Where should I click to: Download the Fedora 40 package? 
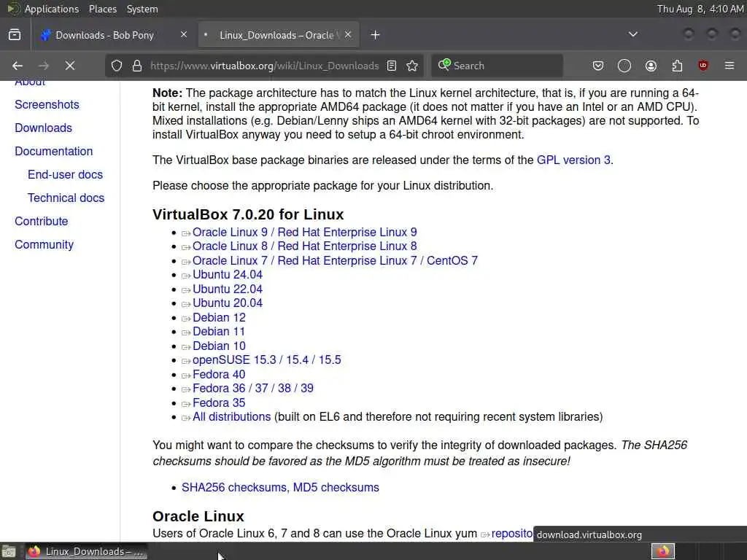point(219,375)
